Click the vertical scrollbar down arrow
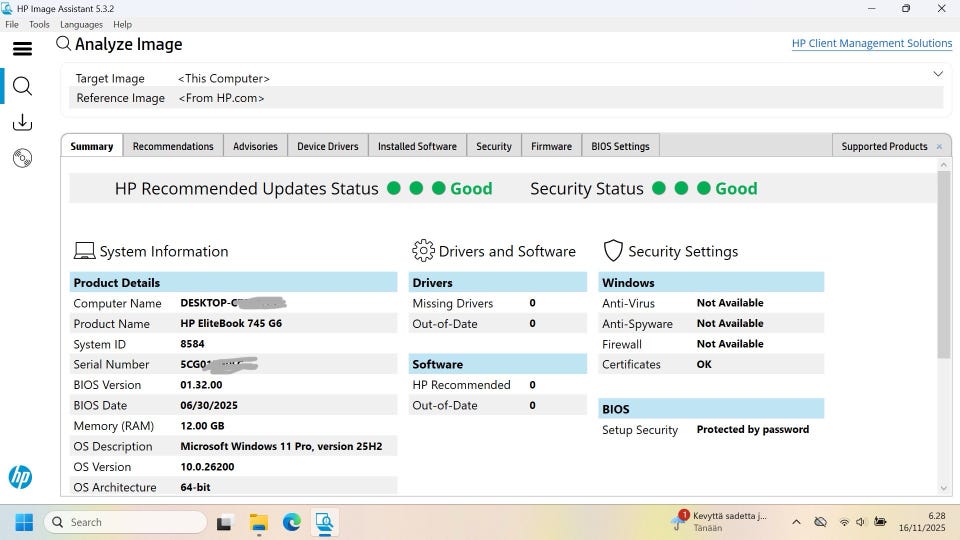This screenshot has width=960, height=540. [x=943, y=488]
